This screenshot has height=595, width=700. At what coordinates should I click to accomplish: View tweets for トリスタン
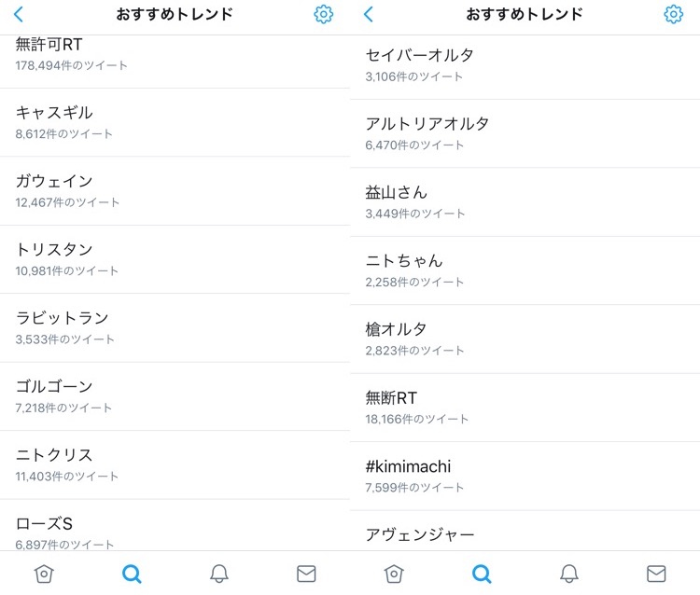(175, 259)
